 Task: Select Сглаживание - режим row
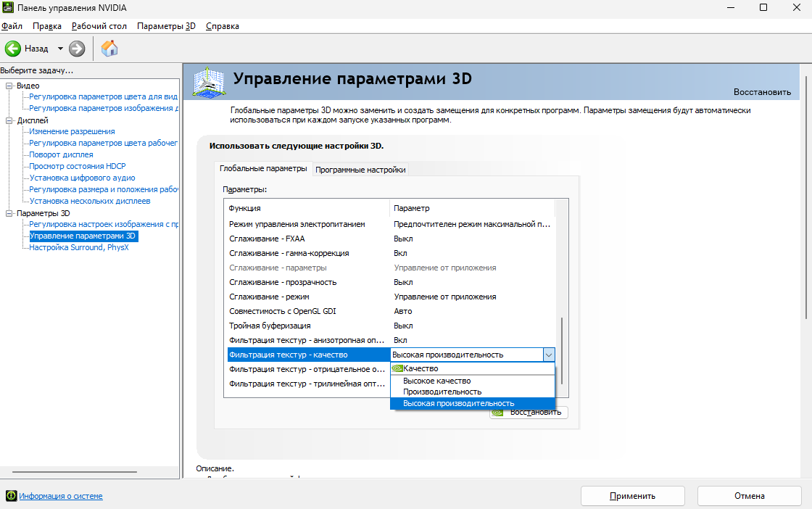click(391, 297)
